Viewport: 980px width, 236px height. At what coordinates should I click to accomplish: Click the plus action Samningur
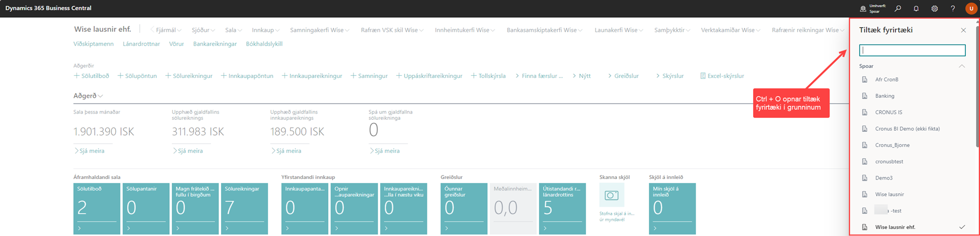point(369,76)
